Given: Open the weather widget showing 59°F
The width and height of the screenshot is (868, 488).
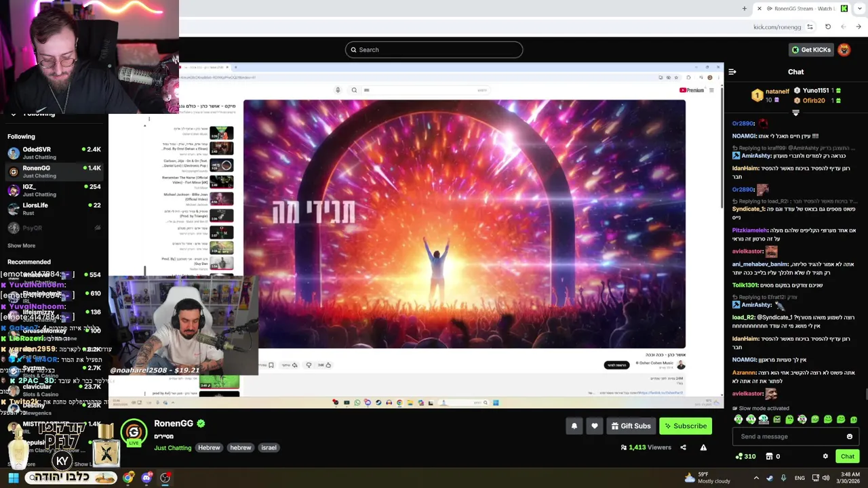Looking at the screenshot, I should 707,478.
